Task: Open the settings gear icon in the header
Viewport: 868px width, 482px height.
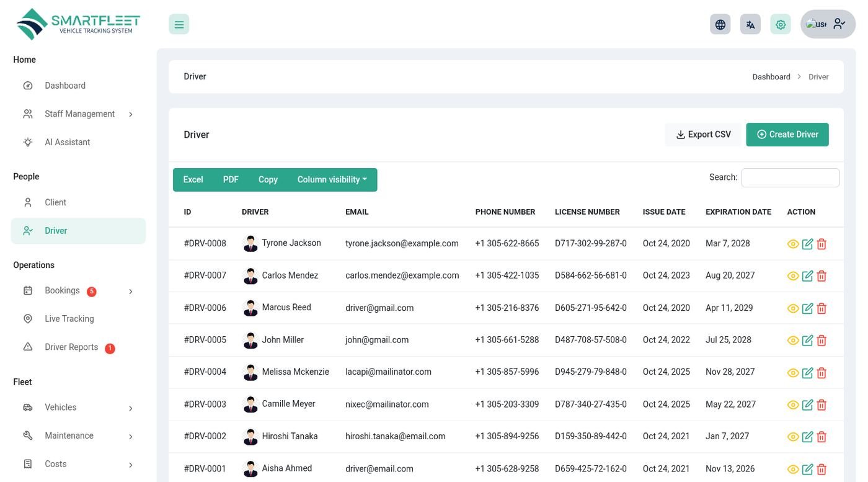Action: 781,24
